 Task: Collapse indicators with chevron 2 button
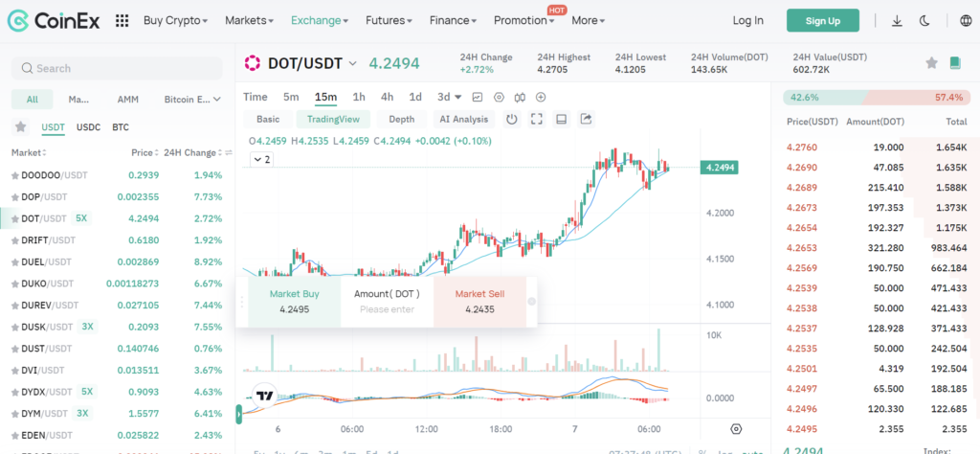pos(262,159)
